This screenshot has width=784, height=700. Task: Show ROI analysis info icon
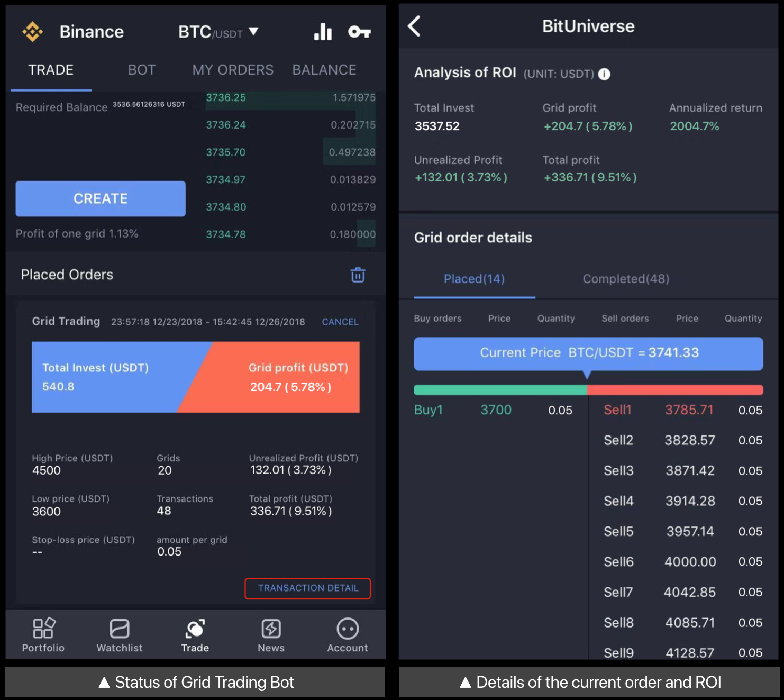(604, 74)
